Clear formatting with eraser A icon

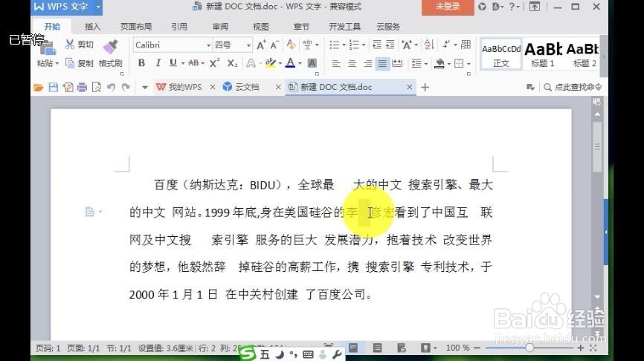pyautogui.click(x=292, y=45)
